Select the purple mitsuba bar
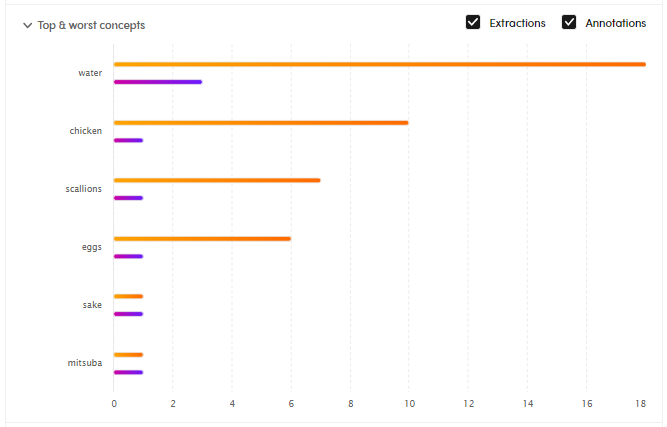This screenshot has width=667, height=427. click(128, 372)
